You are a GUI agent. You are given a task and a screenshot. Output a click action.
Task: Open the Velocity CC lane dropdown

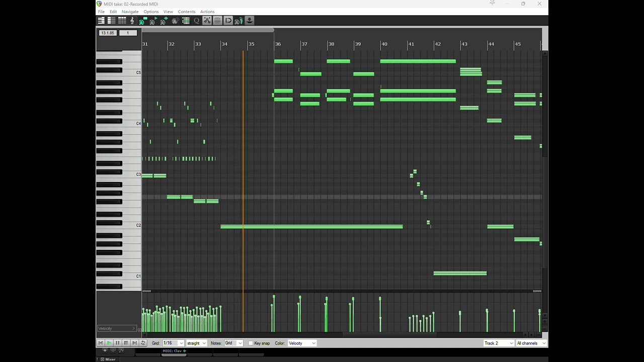(x=117, y=329)
